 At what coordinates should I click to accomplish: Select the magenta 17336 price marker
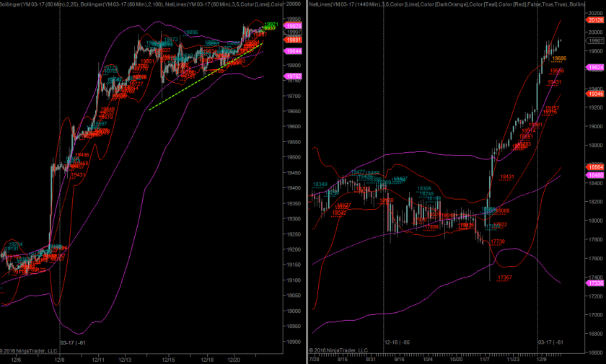(595, 283)
